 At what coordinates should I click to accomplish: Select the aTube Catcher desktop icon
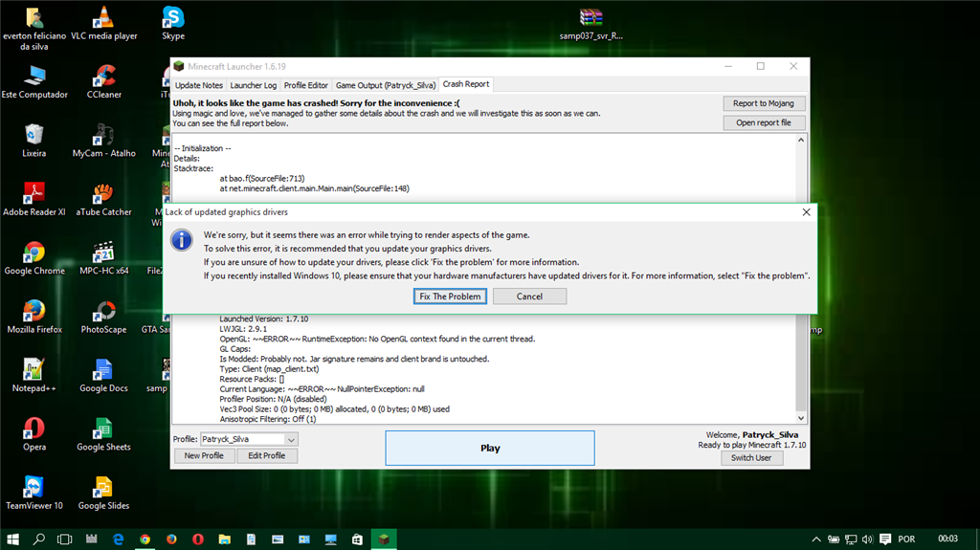click(x=103, y=199)
